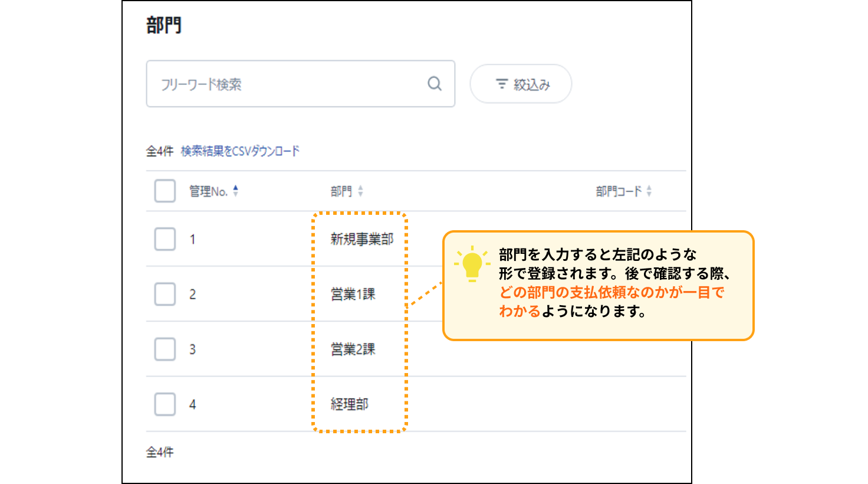
Task: Download results via 検索結果をCSVダウンロード link
Action: click(240, 151)
